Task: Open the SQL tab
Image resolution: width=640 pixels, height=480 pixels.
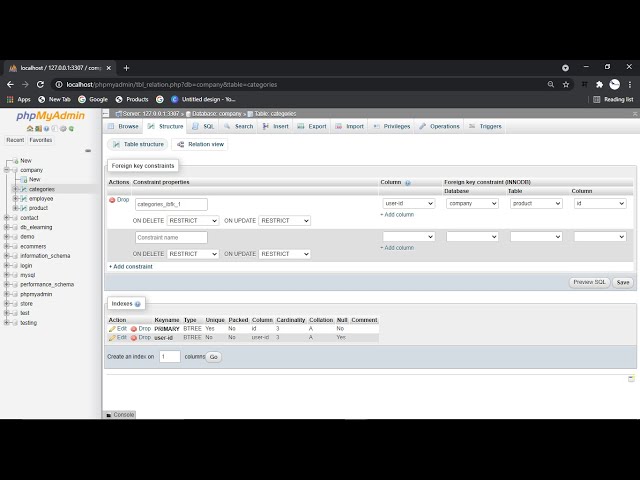Action: point(203,127)
